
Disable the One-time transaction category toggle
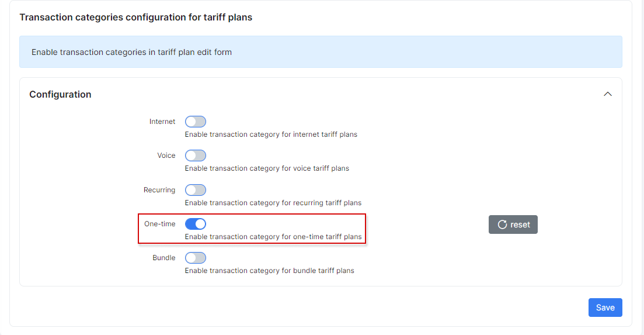point(195,224)
